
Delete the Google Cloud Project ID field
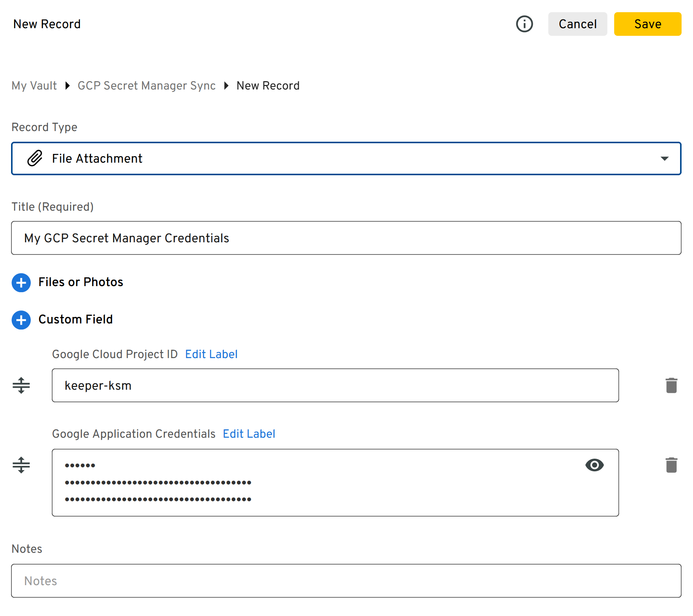tap(671, 385)
